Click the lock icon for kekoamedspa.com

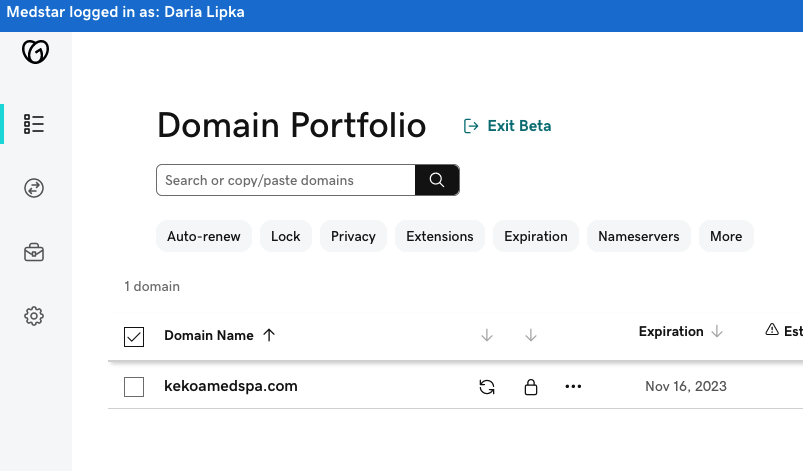(531, 387)
